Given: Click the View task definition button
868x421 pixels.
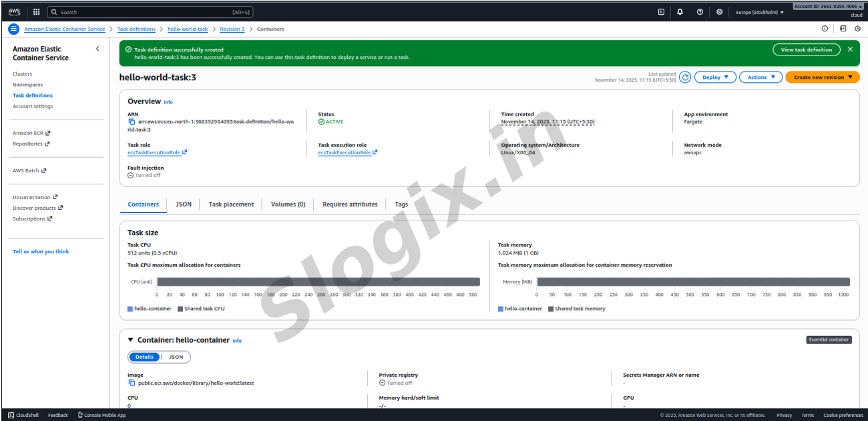Looking at the screenshot, I should (x=806, y=49).
